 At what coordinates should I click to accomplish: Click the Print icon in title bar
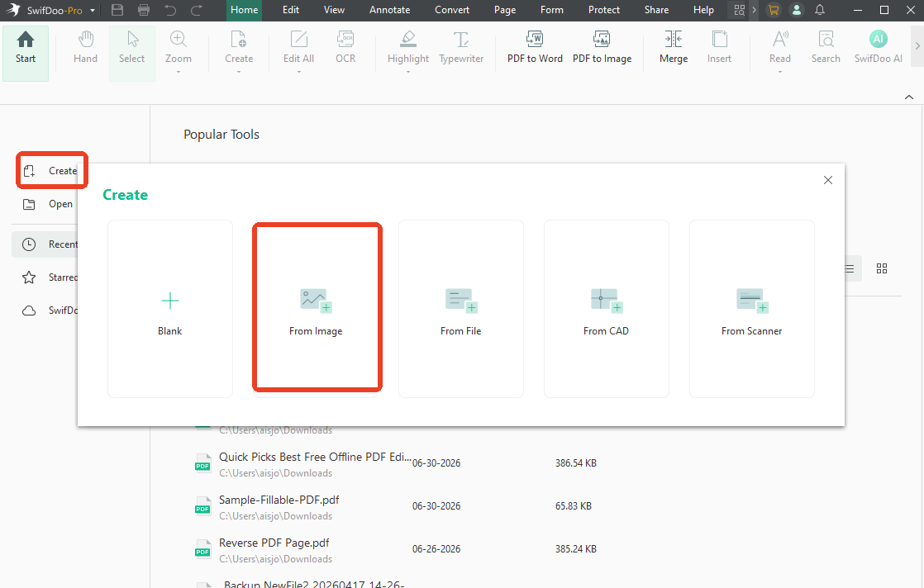[x=143, y=10]
